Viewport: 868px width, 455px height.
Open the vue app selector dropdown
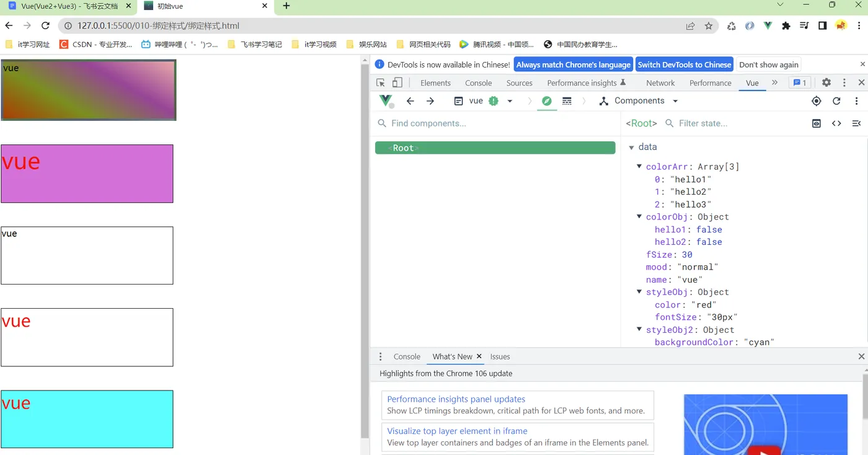[510, 101]
